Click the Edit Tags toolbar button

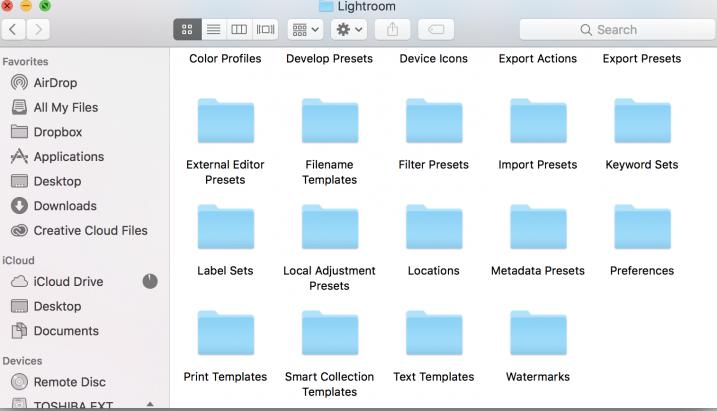pos(436,30)
